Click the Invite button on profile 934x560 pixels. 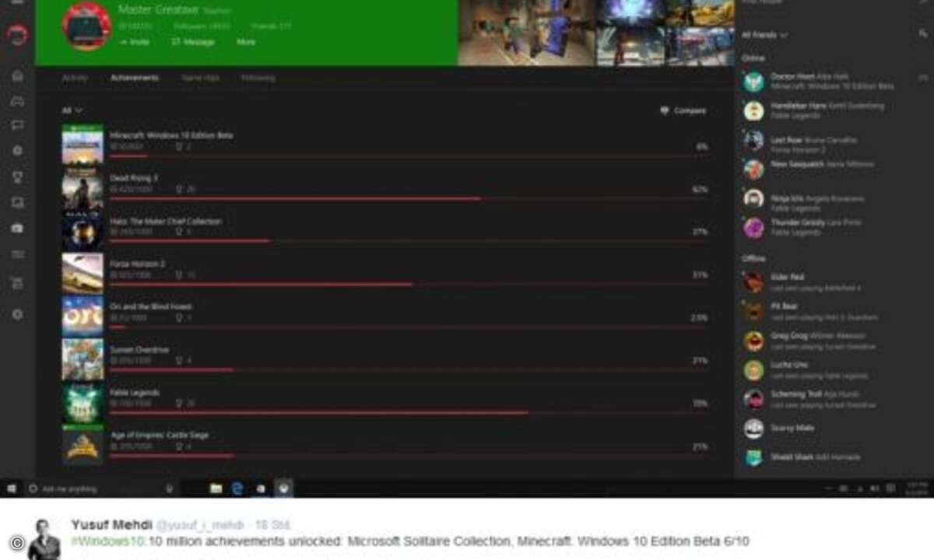pos(134,42)
